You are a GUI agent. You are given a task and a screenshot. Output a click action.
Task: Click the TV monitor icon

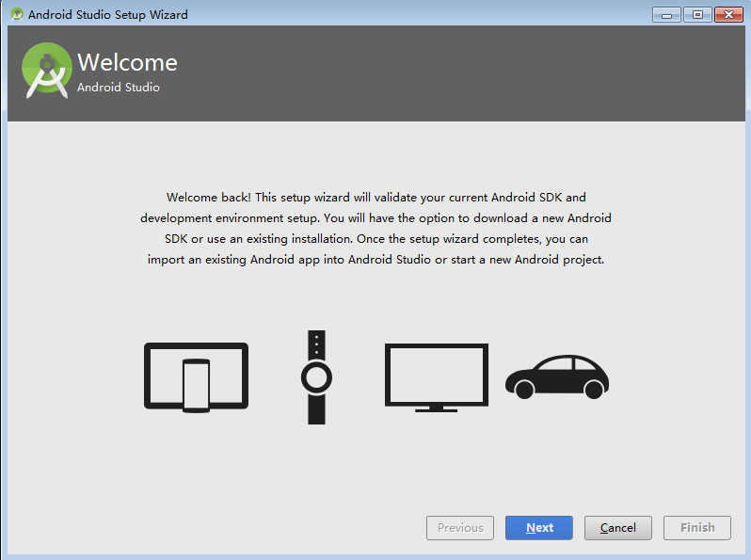(437, 377)
